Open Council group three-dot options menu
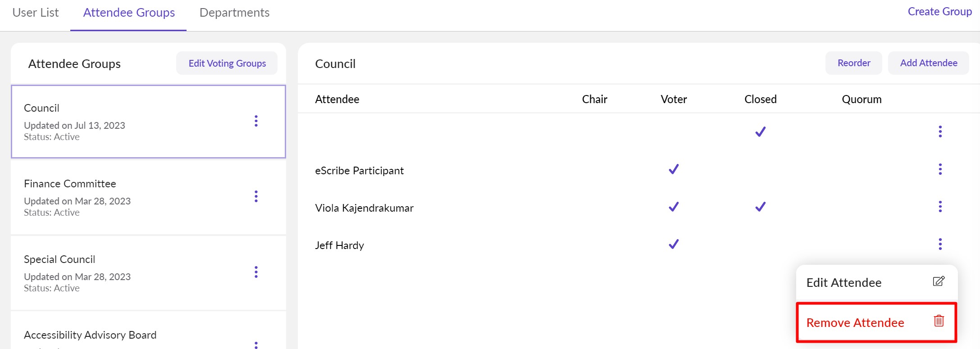The width and height of the screenshot is (980, 349). pyautogui.click(x=256, y=121)
